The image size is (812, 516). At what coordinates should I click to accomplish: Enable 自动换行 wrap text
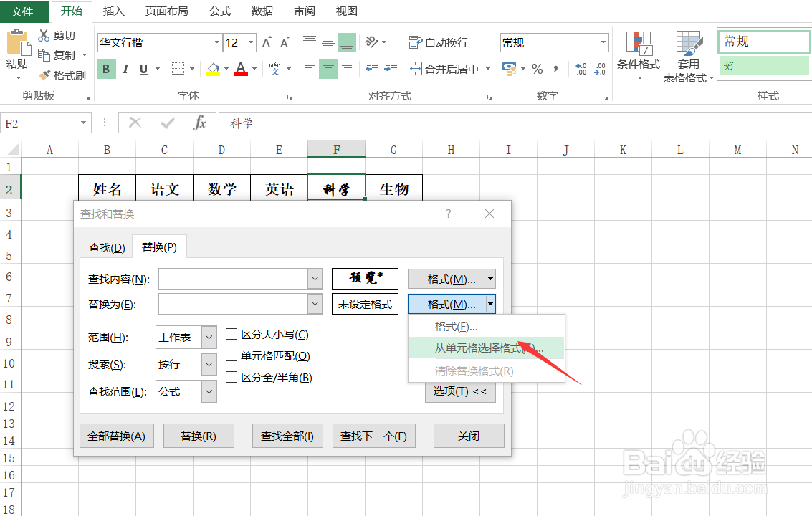437,42
